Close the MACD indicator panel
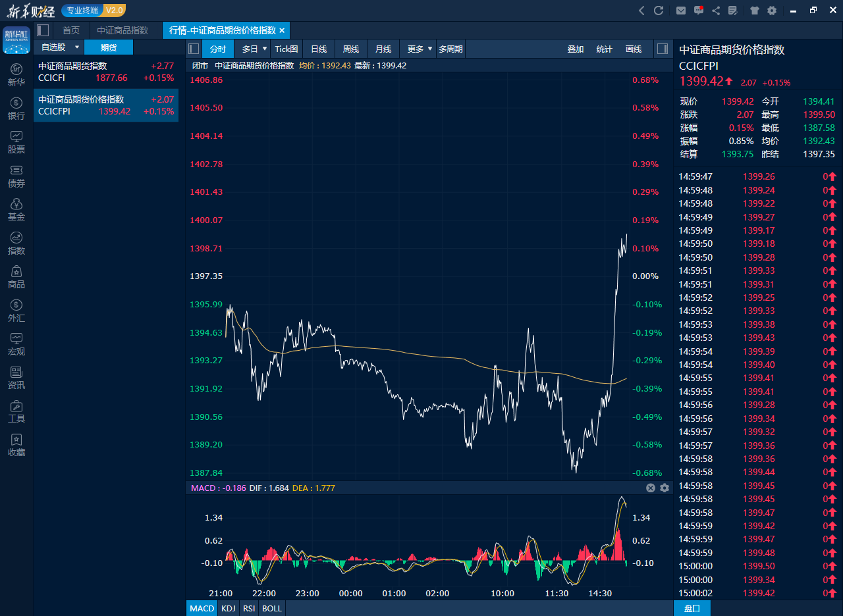 tap(651, 488)
